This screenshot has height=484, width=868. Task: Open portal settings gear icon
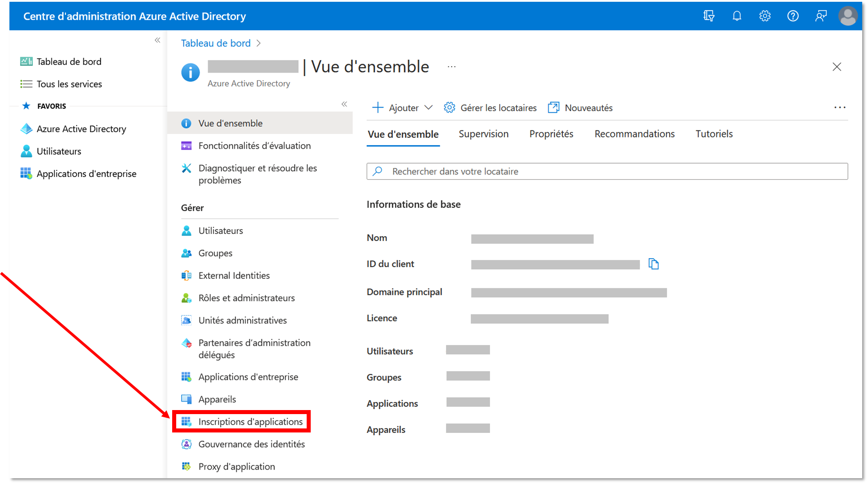point(765,16)
